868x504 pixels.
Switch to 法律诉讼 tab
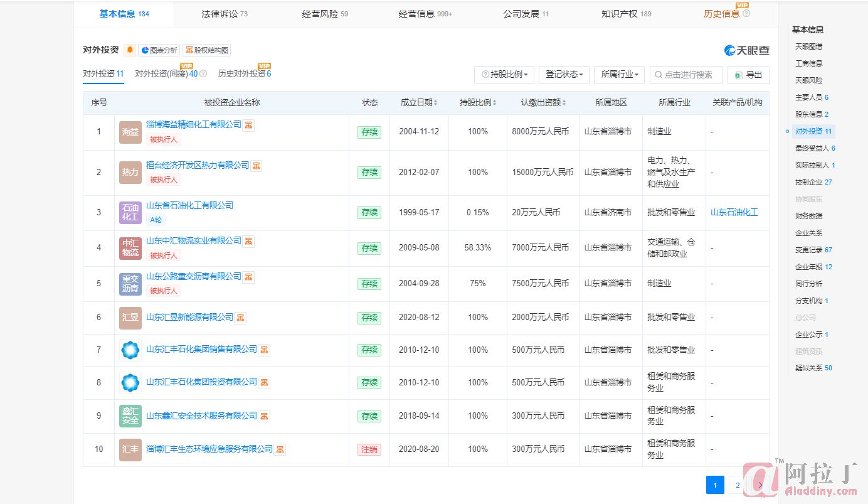point(224,14)
